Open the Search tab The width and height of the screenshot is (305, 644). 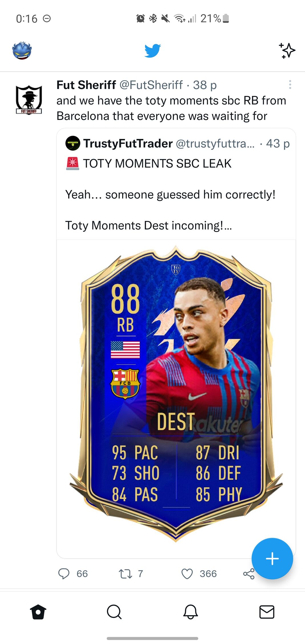click(x=114, y=612)
